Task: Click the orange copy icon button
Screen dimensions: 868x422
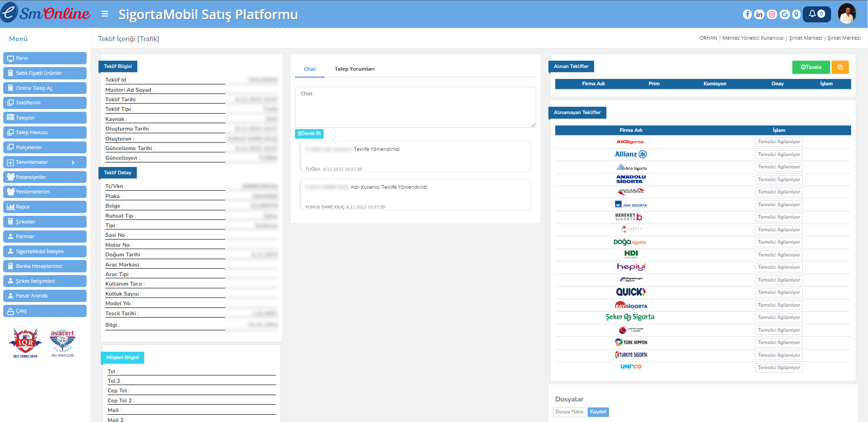Action: 840,67
